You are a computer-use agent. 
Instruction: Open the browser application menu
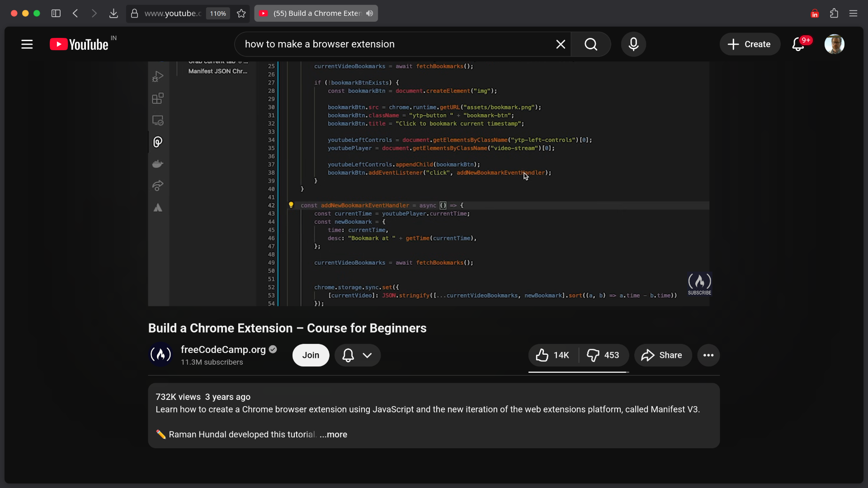tap(854, 13)
